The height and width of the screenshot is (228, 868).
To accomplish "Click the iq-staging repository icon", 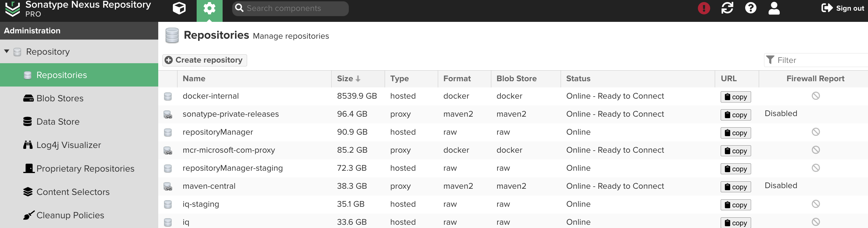I will tap(168, 204).
